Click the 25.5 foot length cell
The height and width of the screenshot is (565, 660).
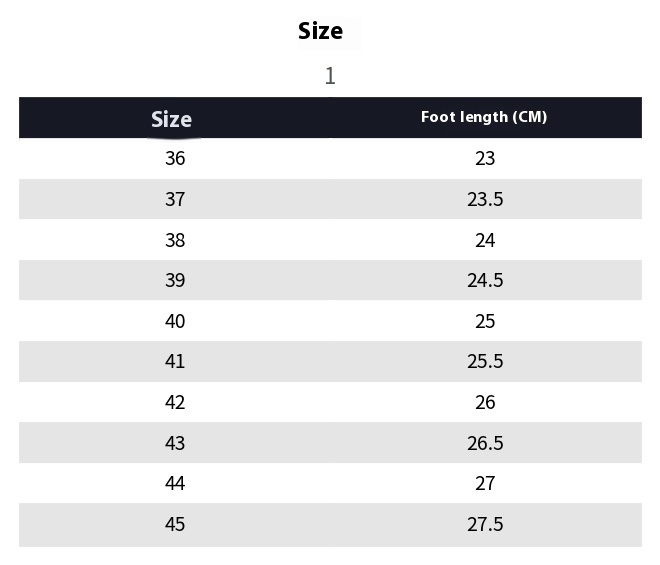click(x=485, y=361)
